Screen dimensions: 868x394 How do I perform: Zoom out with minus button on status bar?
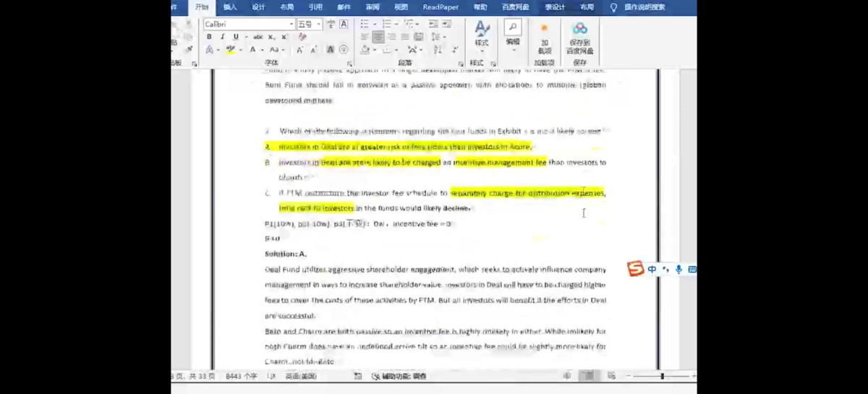click(629, 376)
